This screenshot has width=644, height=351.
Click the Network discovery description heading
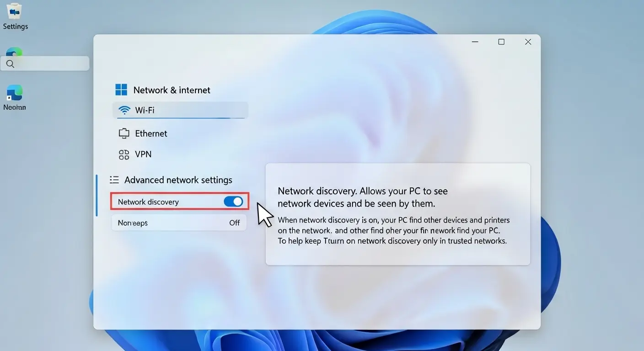point(363,197)
